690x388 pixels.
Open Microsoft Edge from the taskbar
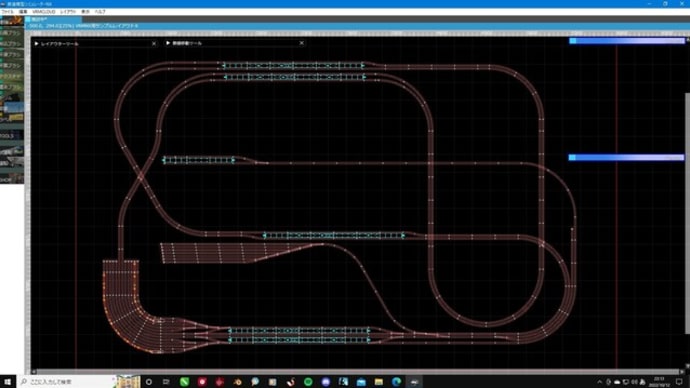pyautogui.click(x=396, y=382)
